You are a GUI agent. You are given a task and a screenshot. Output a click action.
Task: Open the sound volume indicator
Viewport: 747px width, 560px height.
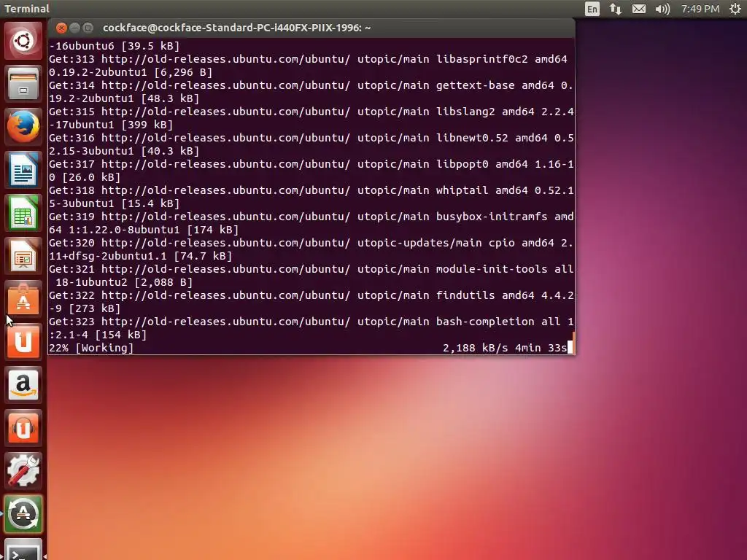662,9
